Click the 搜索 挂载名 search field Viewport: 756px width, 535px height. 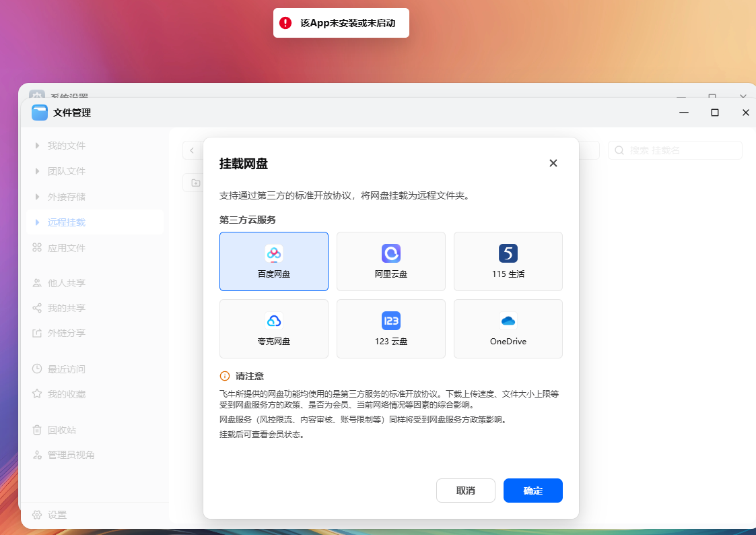coord(675,150)
